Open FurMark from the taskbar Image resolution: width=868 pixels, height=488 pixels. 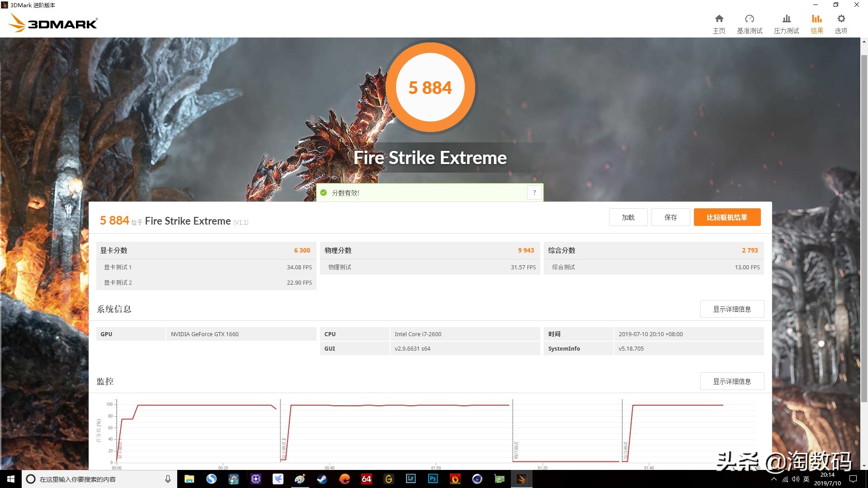455,479
